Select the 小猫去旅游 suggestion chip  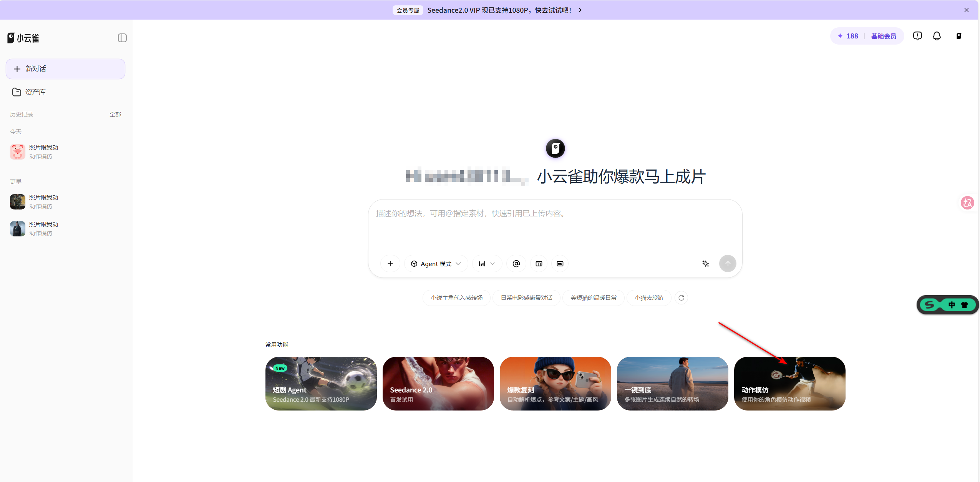click(x=648, y=298)
